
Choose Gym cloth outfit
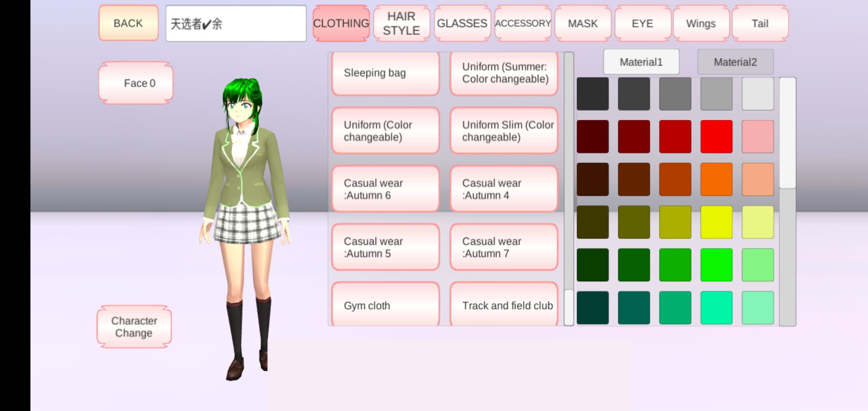[385, 305]
